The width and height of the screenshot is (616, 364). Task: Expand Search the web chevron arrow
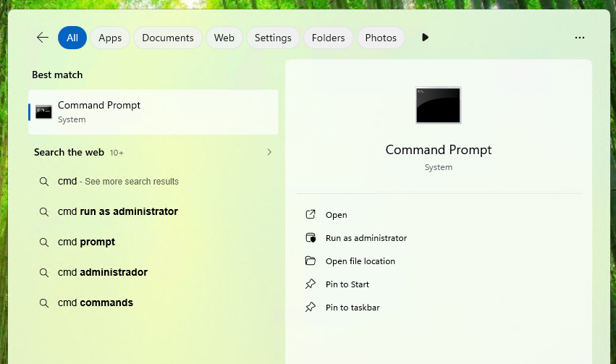pos(269,152)
